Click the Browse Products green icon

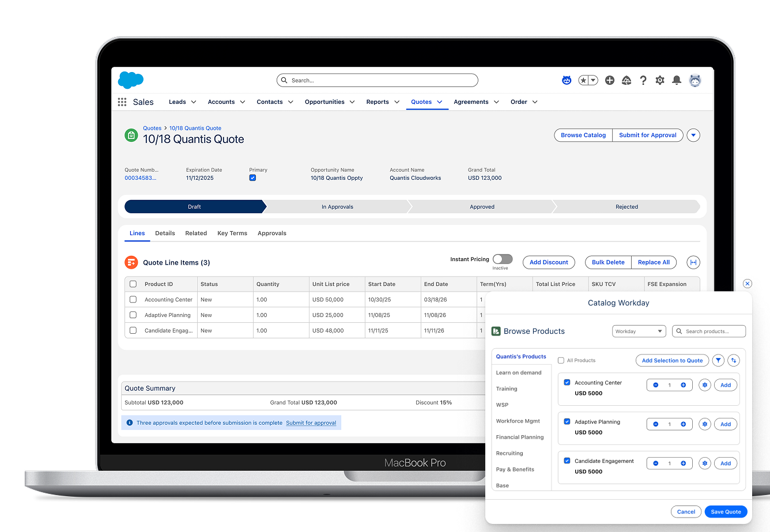(496, 331)
